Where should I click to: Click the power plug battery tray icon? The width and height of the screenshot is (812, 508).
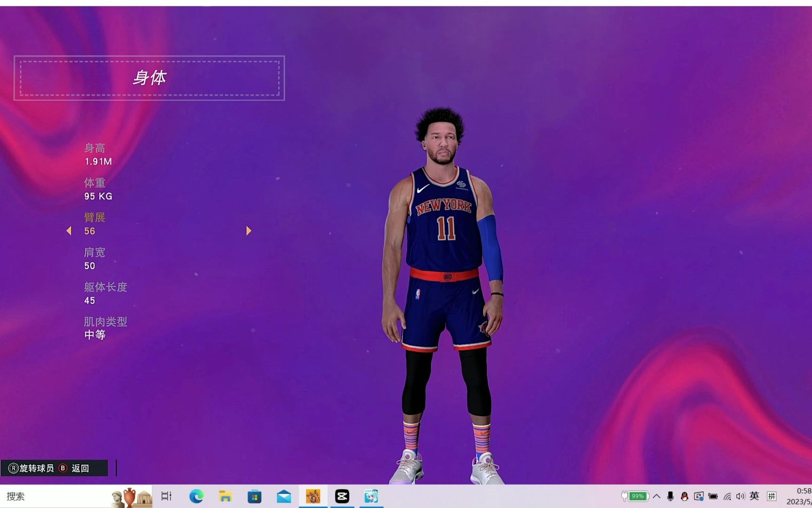click(x=713, y=496)
